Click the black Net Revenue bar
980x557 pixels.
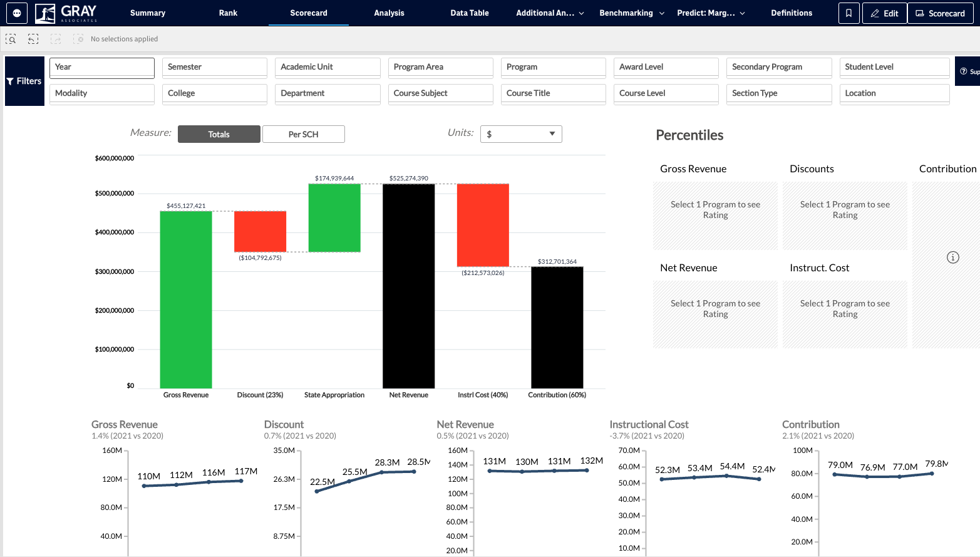(409, 286)
